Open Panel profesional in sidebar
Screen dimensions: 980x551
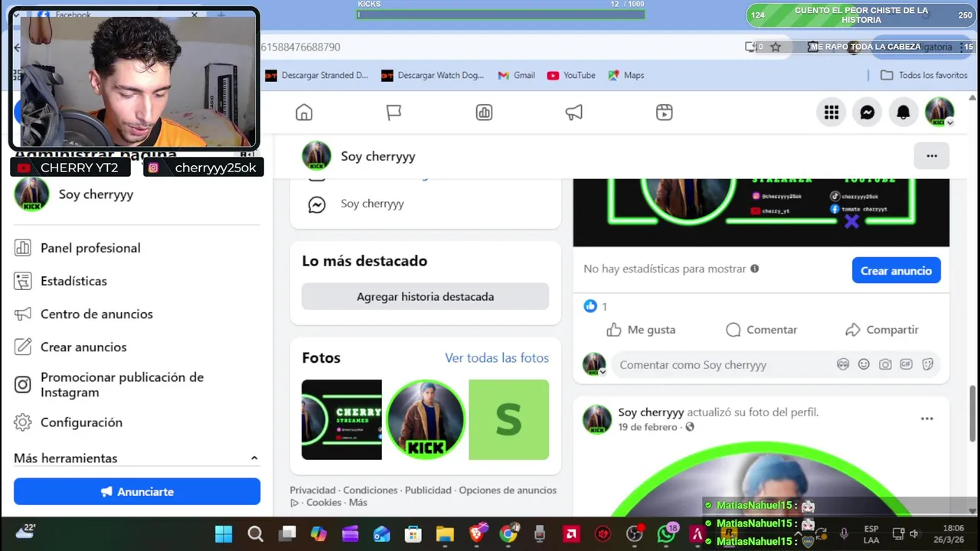(x=90, y=248)
